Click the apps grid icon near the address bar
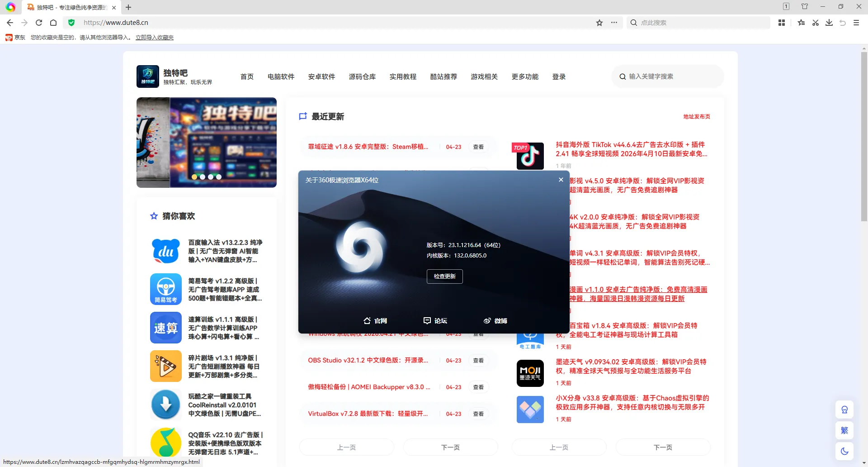Image resolution: width=868 pixels, height=467 pixels. (782, 22)
